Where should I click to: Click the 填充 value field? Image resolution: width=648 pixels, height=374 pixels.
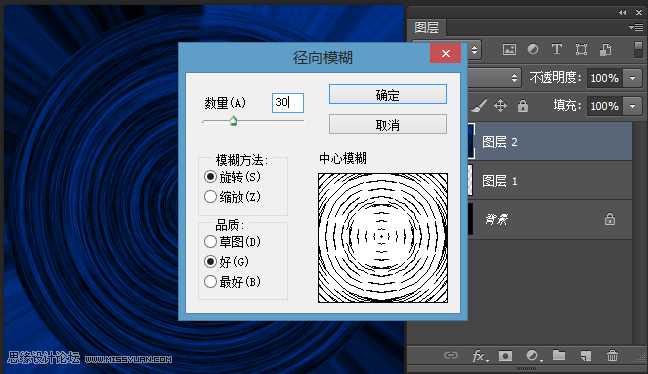click(x=604, y=106)
